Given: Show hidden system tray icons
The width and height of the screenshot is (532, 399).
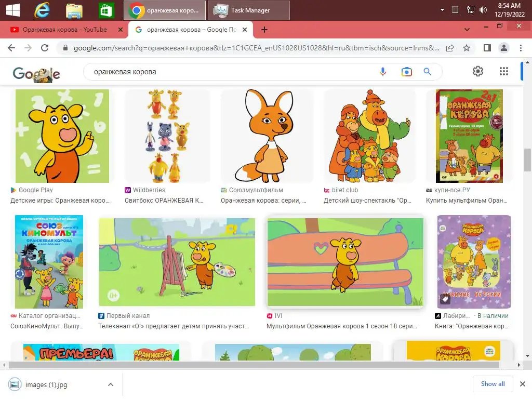Looking at the screenshot, I should point(442,10).
